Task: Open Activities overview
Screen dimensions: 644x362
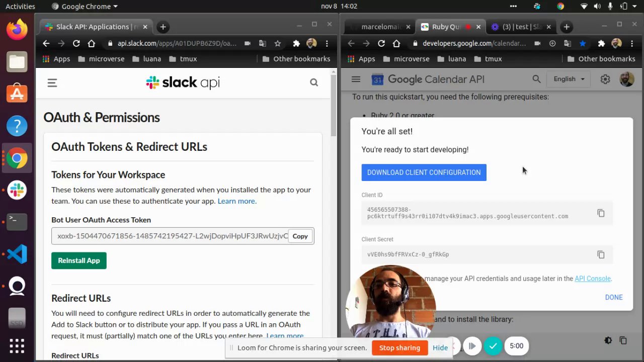Action: point(20,7)
